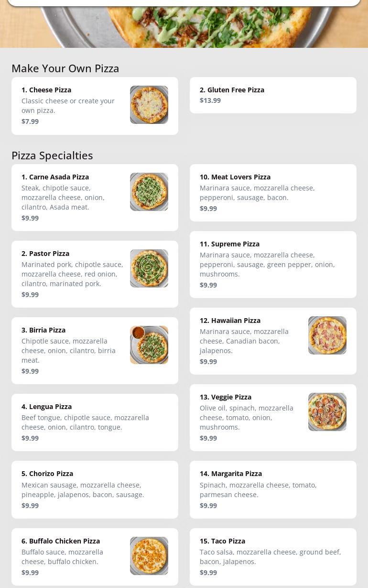Click the Carne Asada Pizza photo
Viewport: 368px width, 588px height.
[x=149, y=192]
